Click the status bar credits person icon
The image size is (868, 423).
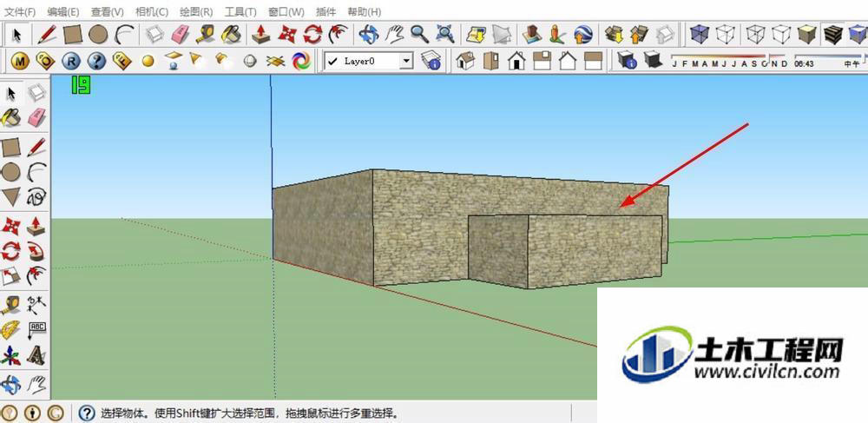pyautogui.click(x=33, y=413)
